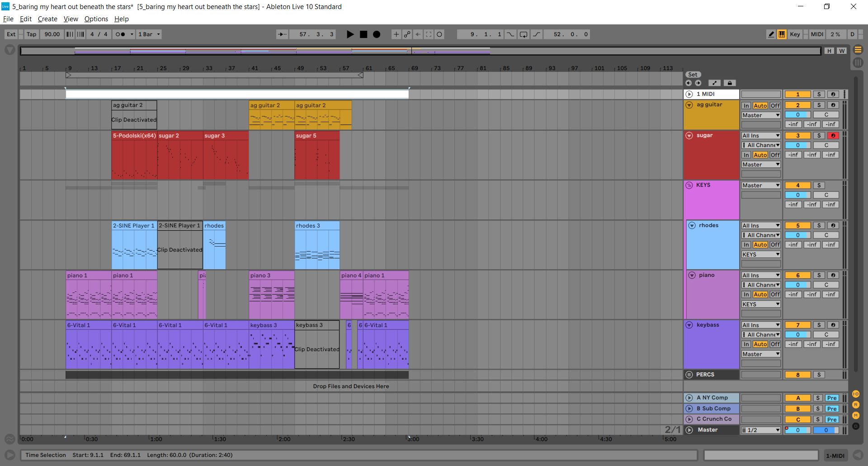Toggle the Loop switch
The image size is (868, 466).
point(524,34)
